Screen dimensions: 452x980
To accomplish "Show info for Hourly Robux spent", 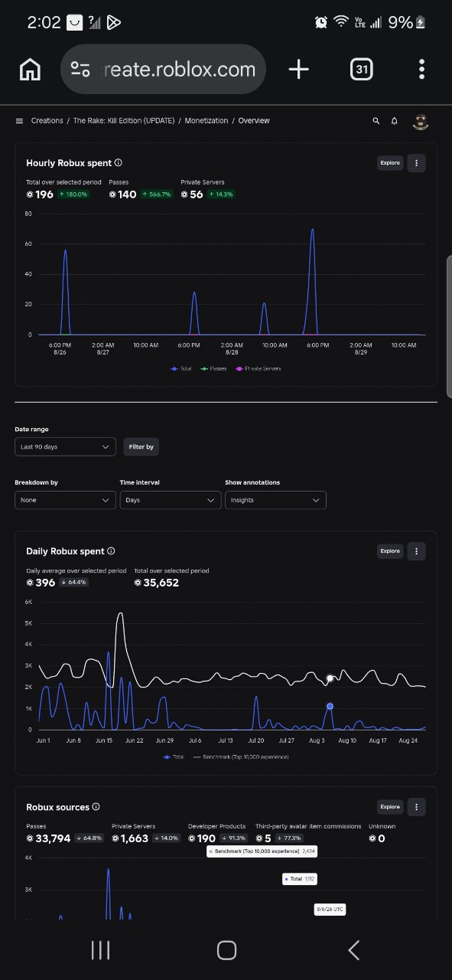I will pos(118,163).
